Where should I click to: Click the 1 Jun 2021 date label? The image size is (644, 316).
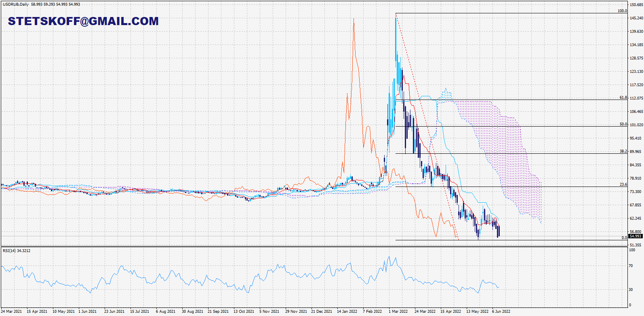(x=87, y=312)
